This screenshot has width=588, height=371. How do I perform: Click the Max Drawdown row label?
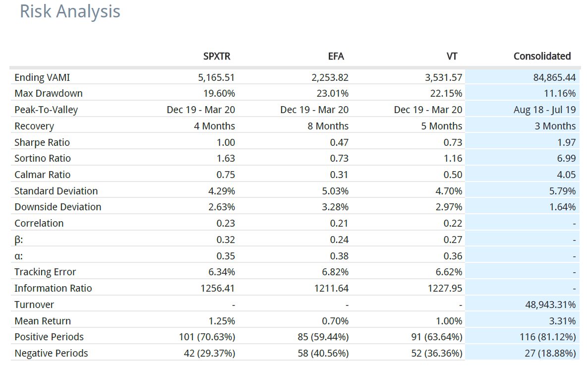49,93
